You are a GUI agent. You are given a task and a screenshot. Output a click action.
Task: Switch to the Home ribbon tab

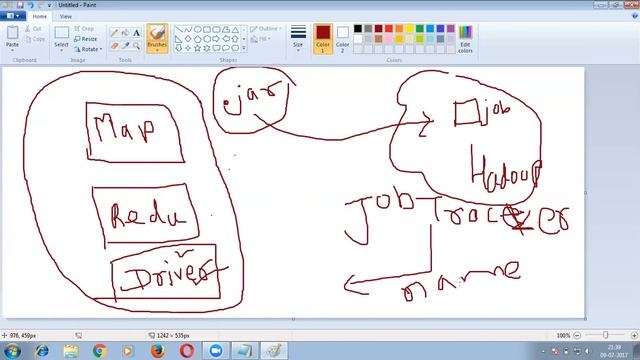point(40,16)
